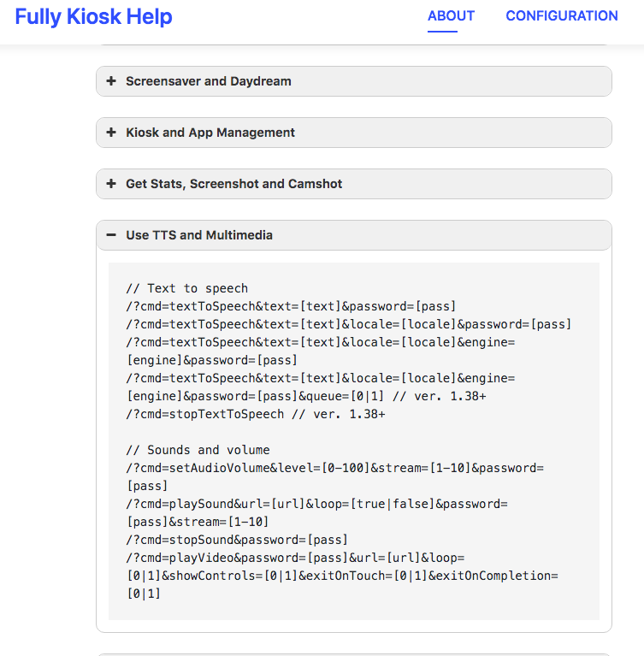Click the '// Text to speech' comment line
The width and height of the screenshot is (644, 656).
click(187, 288)
